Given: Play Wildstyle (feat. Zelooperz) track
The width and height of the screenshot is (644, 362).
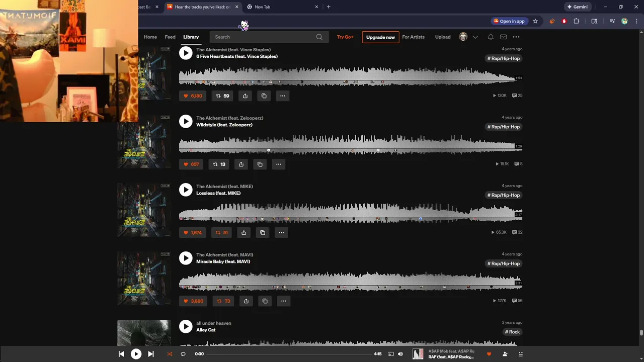Looking at the screenshot, I should (186, 121).
